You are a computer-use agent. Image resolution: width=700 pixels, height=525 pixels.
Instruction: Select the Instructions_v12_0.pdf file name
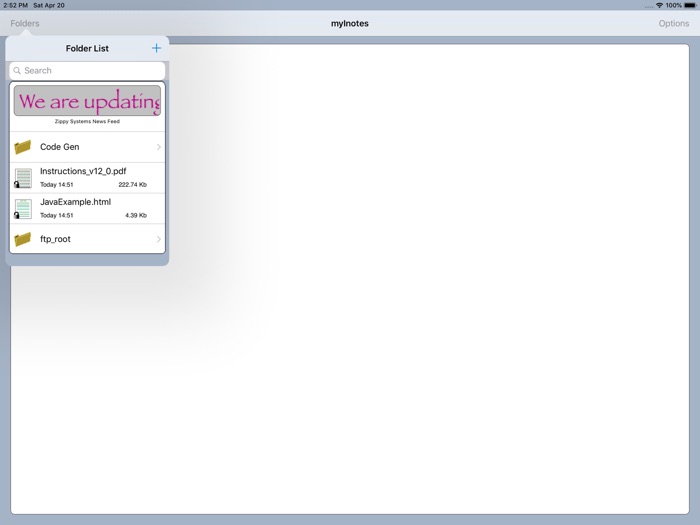pos(83,171)
